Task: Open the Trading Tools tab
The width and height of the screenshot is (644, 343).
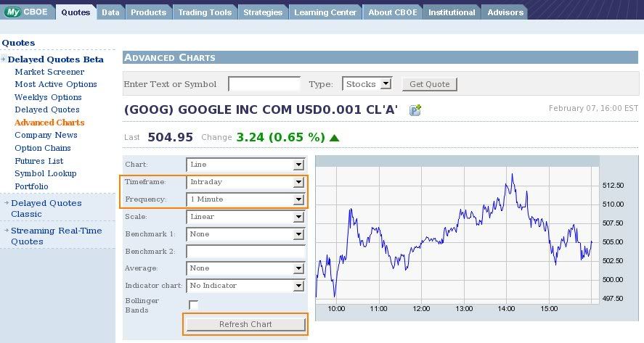Action: pyautogui.click(x=205, y=12)
